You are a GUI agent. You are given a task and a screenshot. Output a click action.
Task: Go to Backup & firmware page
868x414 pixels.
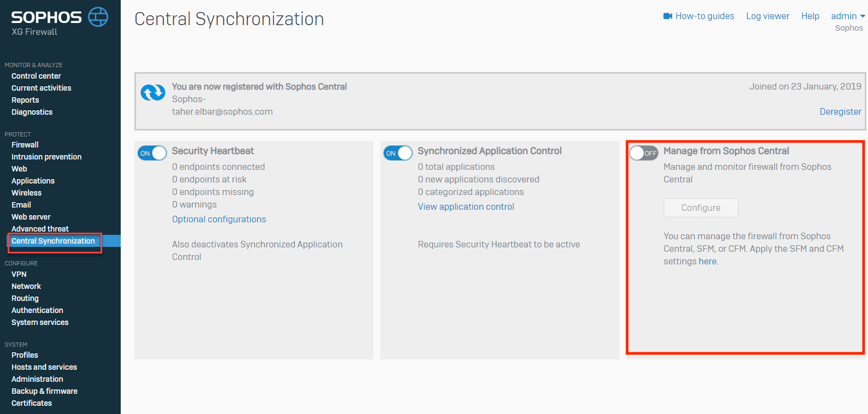click(x=44, y=391)
